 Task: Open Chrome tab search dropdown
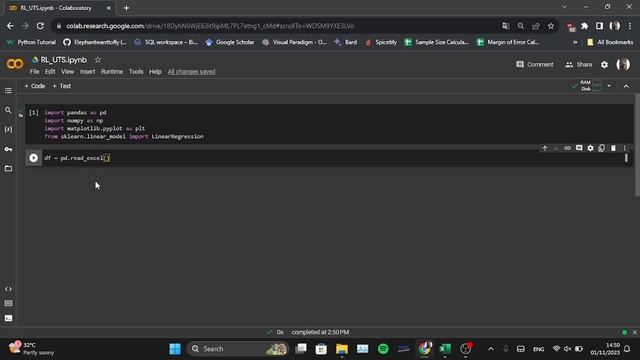(x=564, y=7)
